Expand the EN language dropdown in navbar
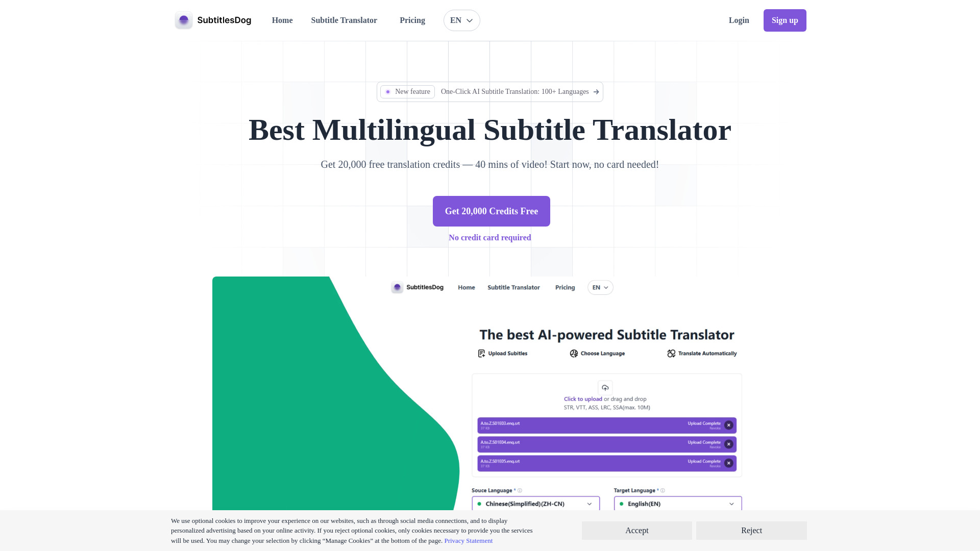 462,20
